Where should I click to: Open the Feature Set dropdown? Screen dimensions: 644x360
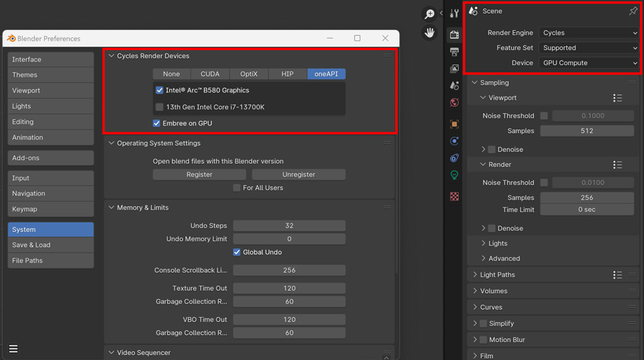[590, 48]
